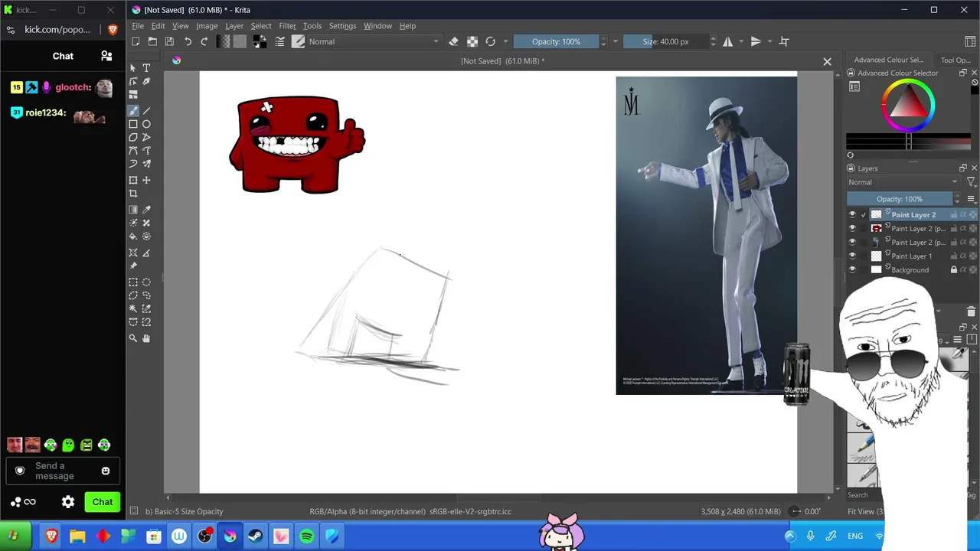Select the Freehand Brush tool

click(133, 111)
